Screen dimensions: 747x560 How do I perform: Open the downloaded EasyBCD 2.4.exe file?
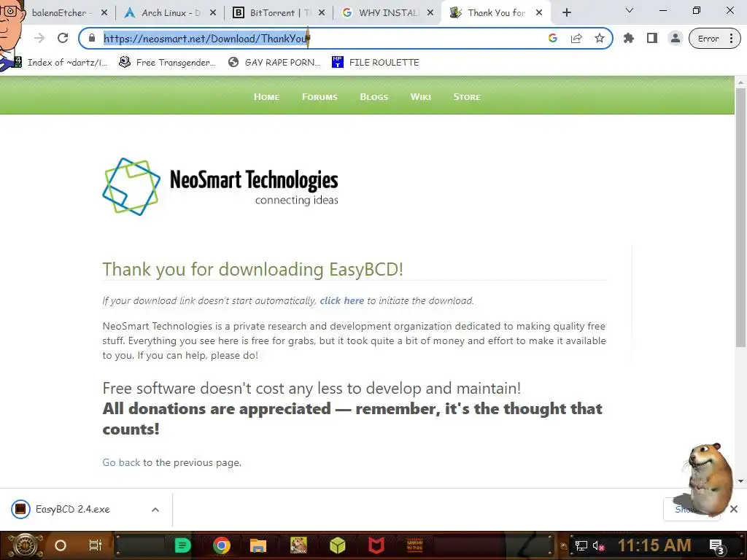(x=72, y=509)
